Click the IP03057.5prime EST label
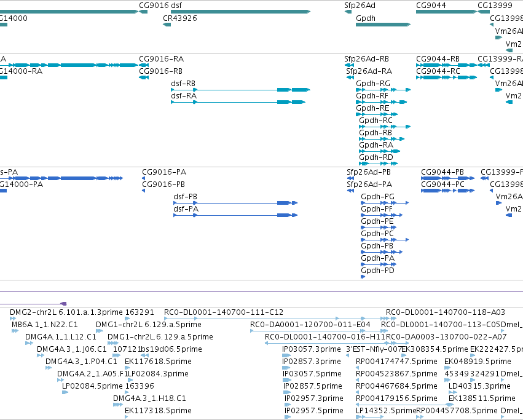523x420 pixels. click(312, 374)
